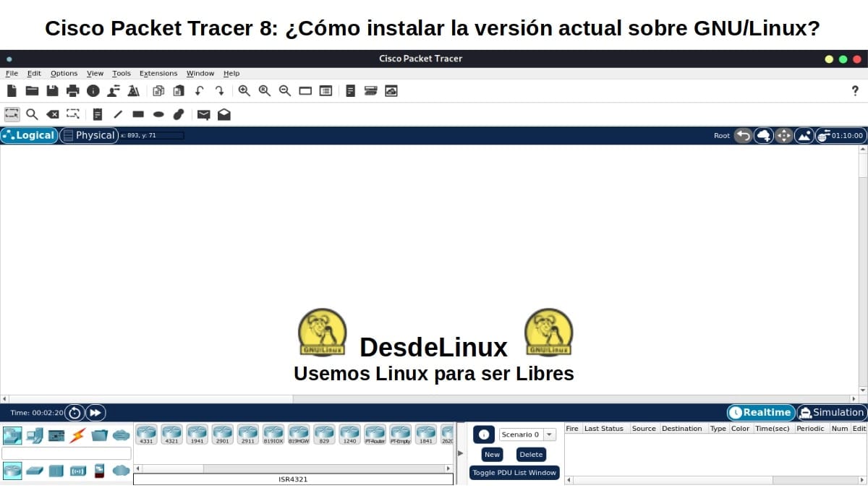Open the Scenario 0 dropdown
The image size is (868, 488).
527,435
